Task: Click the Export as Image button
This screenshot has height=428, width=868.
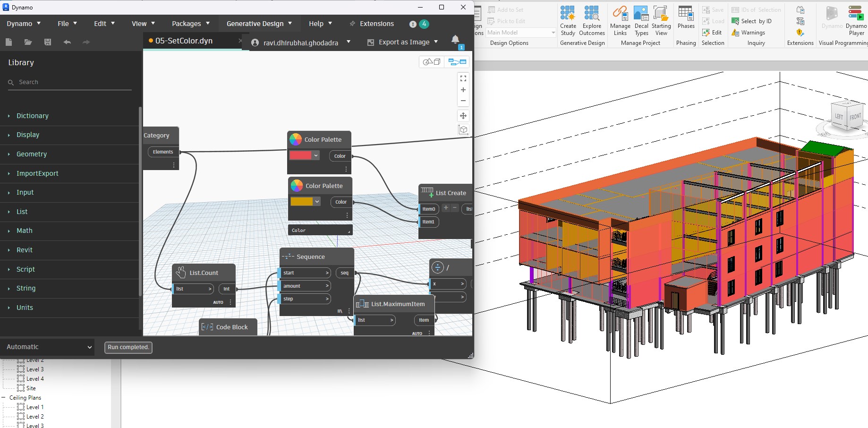Action: click(403, 42)
